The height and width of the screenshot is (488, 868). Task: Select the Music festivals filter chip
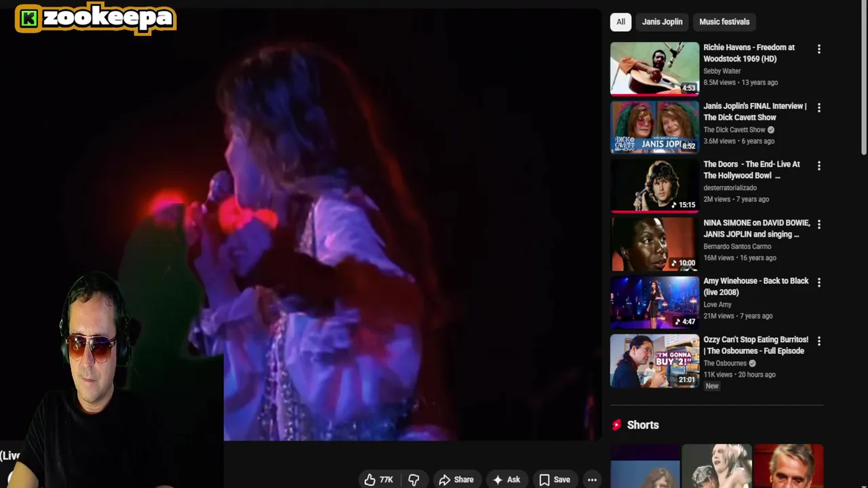point(724,22)
